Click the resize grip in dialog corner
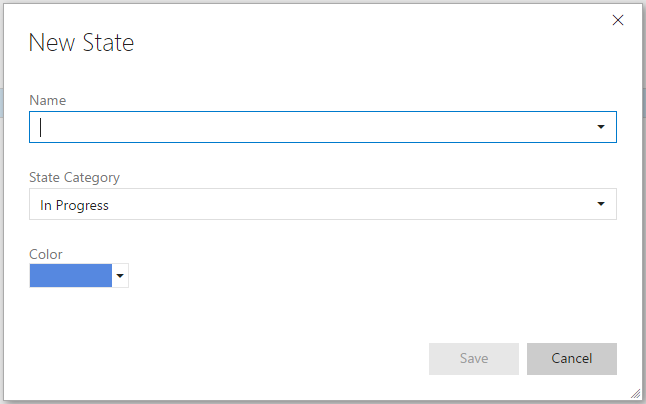The width and height of the screenshot is (646, 404). (636, 394)
